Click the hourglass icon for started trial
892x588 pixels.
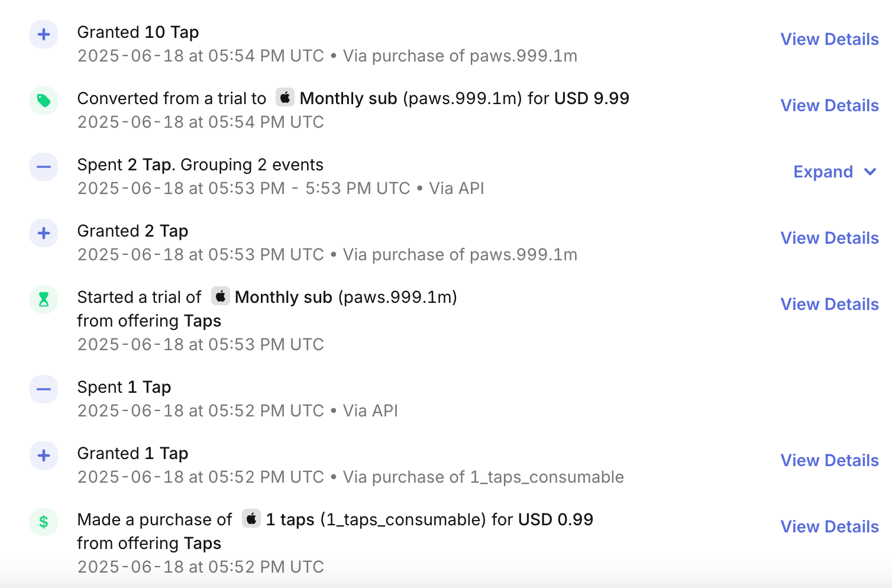pos(44,299)
